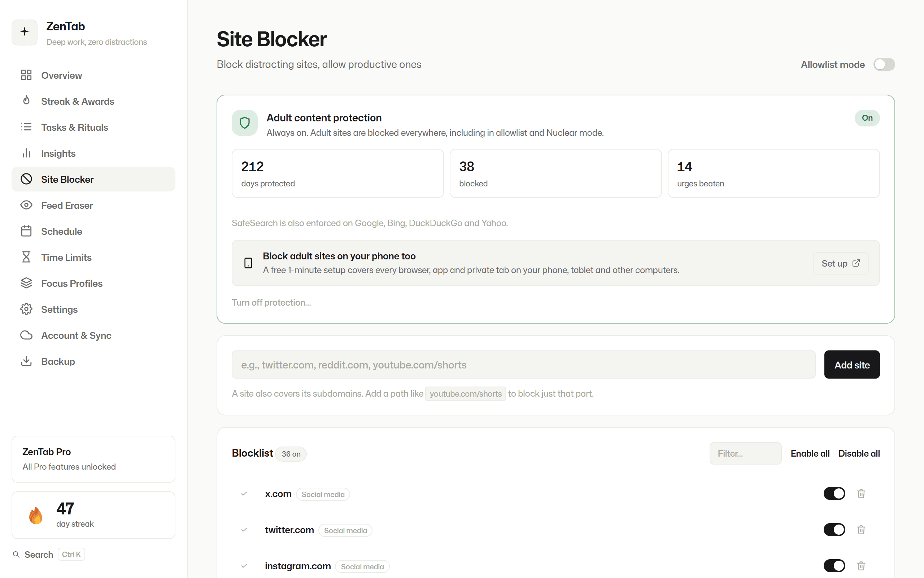Image resolution: width=924 pixels, height=578 pixels.
Task: Click the Settings gear icon
Action: 26,309
